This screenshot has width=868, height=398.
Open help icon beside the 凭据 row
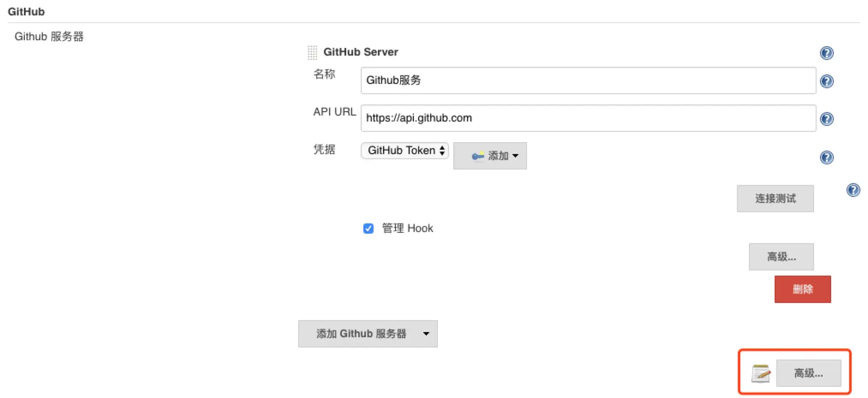(x=826, y=157)
